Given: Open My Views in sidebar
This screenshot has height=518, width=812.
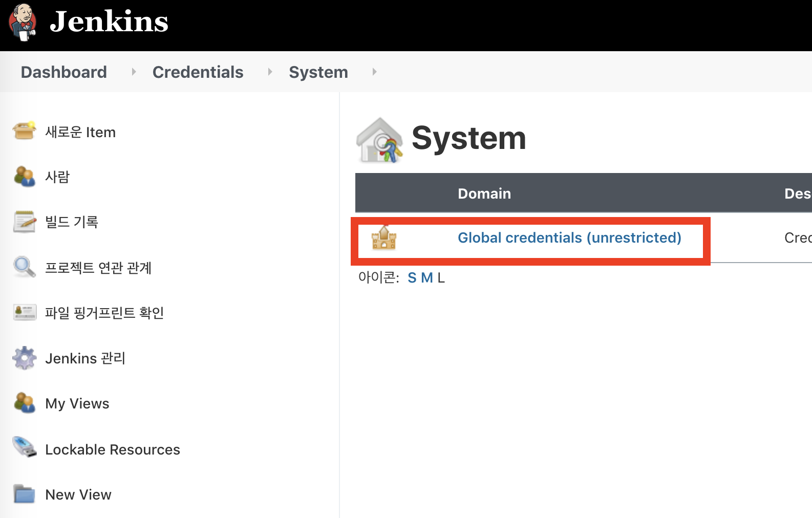Looking at the screenshot, I should click(x=77, y=403).
